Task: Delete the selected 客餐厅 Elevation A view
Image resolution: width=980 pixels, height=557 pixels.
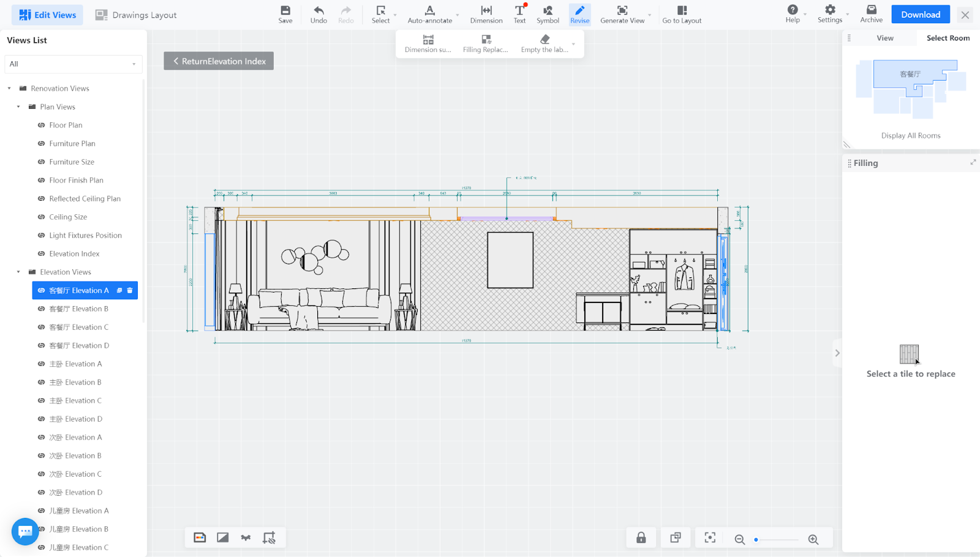Action: click(x=130, y=290)
